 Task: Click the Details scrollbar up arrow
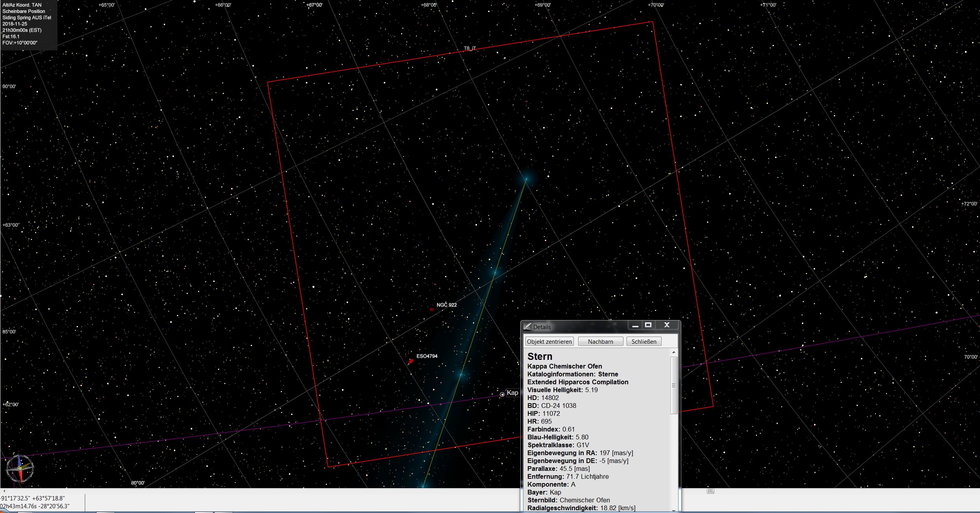click(674, 352)
